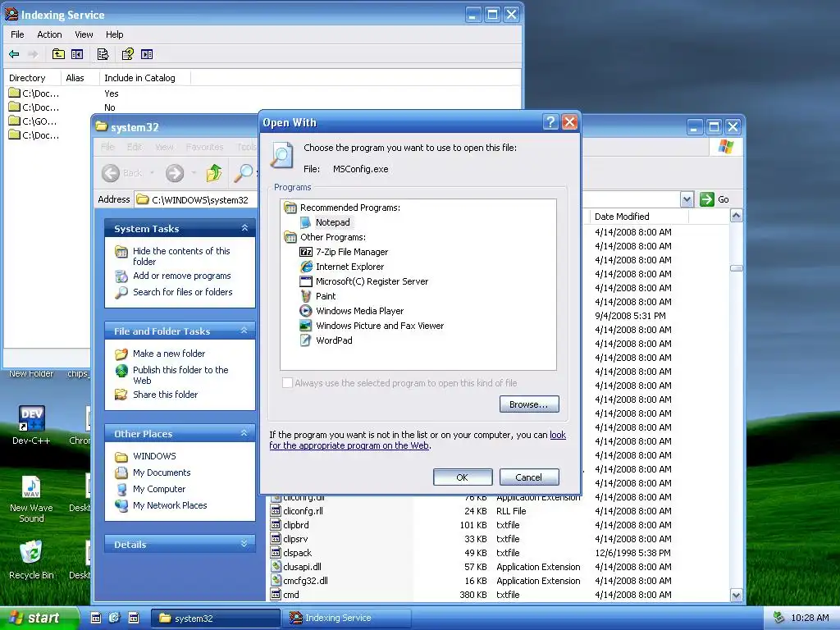Open the Forward button history dropdown
This screenshot has width=840, height=630.
click(194, 173)
